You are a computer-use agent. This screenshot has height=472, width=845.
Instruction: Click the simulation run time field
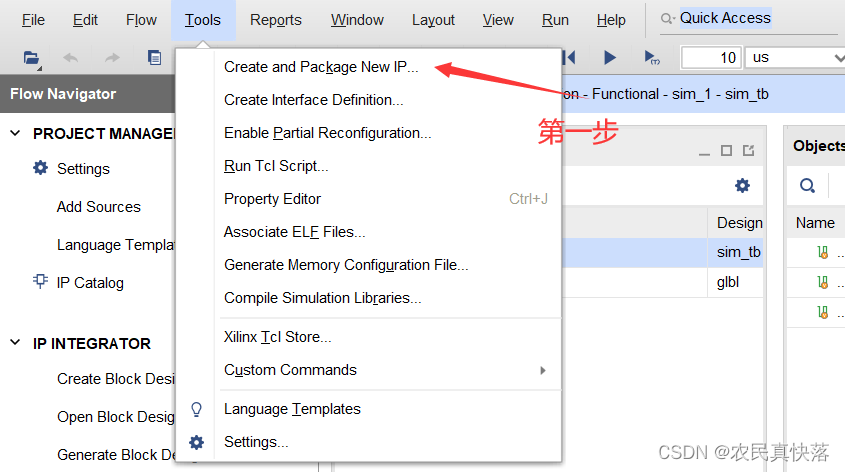click(x=711, y=58)
